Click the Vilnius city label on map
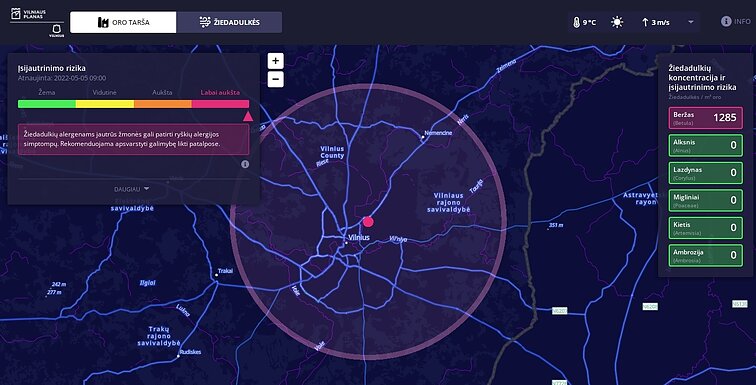This screenshot has width=756, height=385. (359, 238)
